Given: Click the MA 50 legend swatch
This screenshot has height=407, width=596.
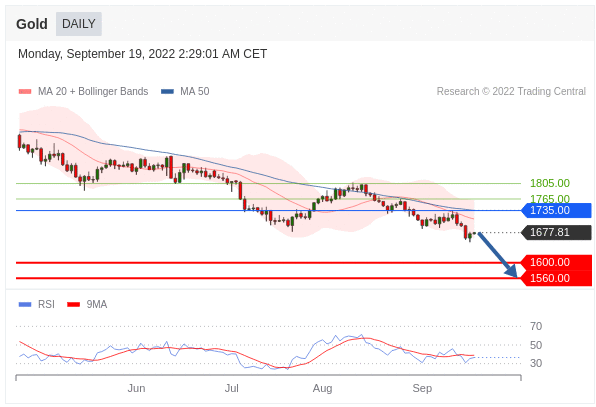Looking at the screenshot, I should tap(168, 92).
